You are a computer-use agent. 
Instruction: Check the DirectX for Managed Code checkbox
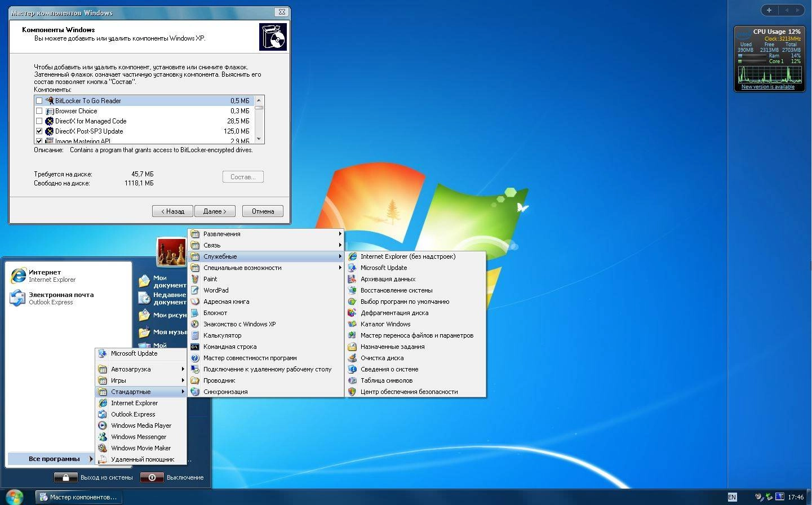(39, 121)
